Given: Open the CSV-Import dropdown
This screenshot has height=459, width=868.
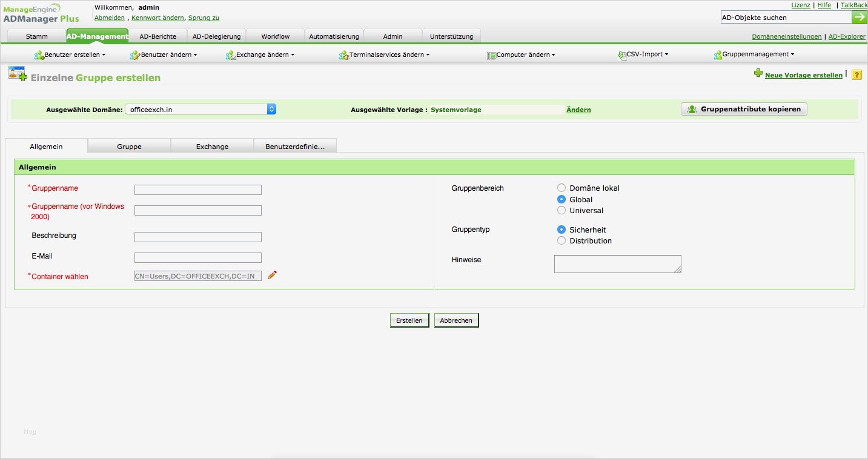Looking at the screenshot, I should (x=648, y=54).
